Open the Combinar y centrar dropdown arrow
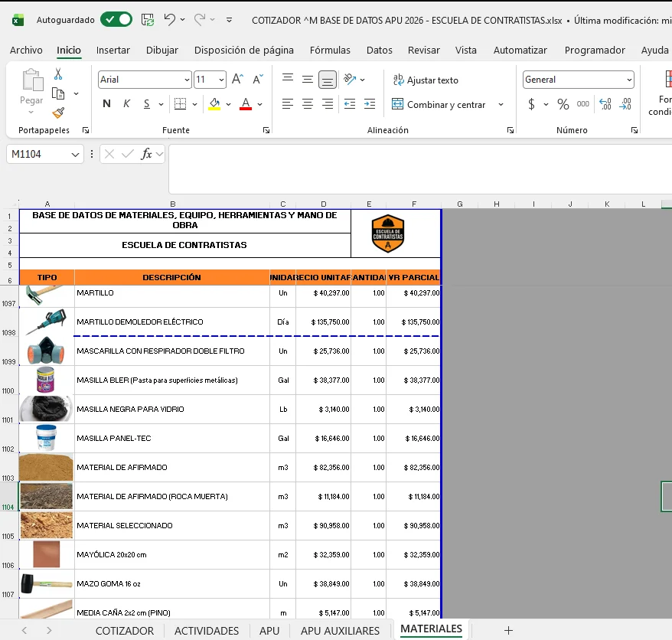Viewport: 672px width, 640px height. [501, 105]
